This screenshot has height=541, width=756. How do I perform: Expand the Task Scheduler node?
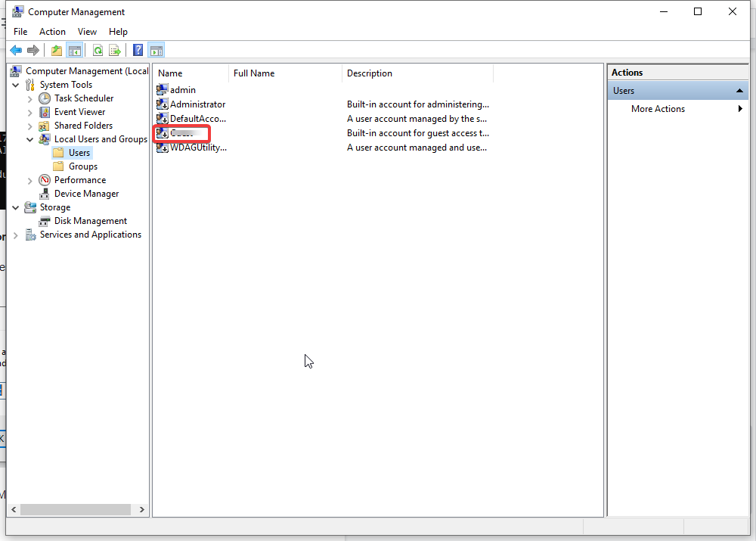[x=30, y=99]
